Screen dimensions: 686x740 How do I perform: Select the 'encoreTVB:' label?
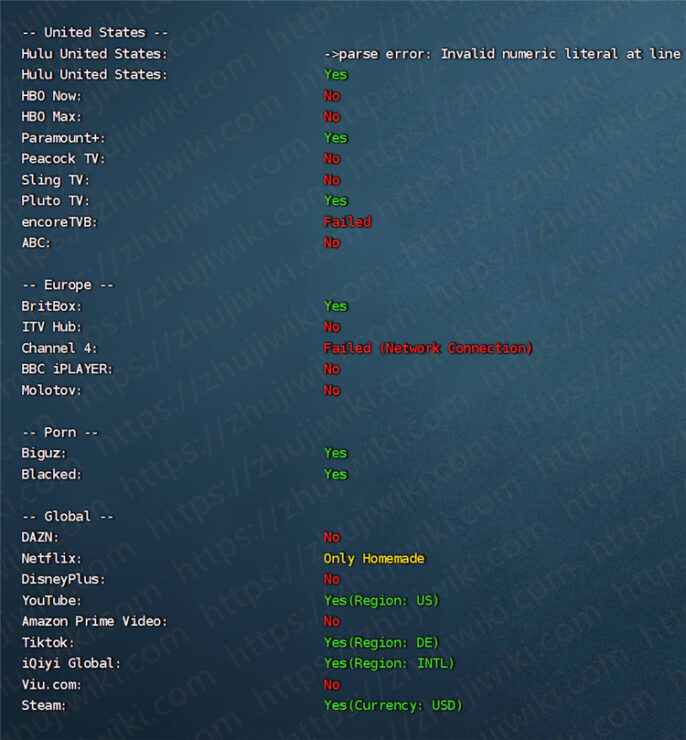[x=59, y=222]
